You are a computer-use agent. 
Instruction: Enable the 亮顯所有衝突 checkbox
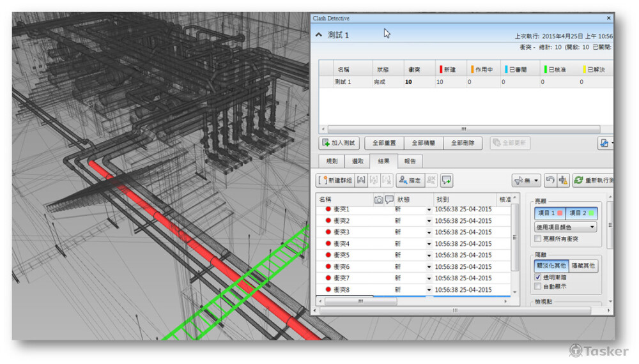click(538, 239)
